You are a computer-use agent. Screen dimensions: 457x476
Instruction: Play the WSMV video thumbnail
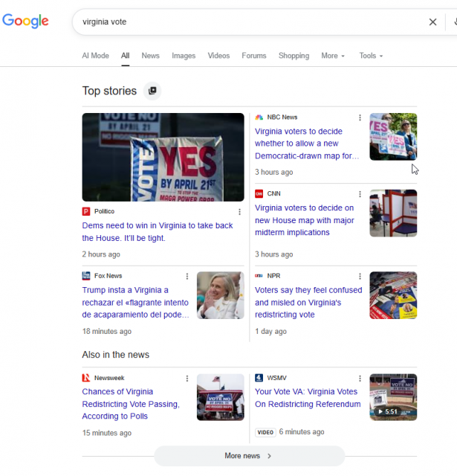pyautogui.click(x=393, y=397)
